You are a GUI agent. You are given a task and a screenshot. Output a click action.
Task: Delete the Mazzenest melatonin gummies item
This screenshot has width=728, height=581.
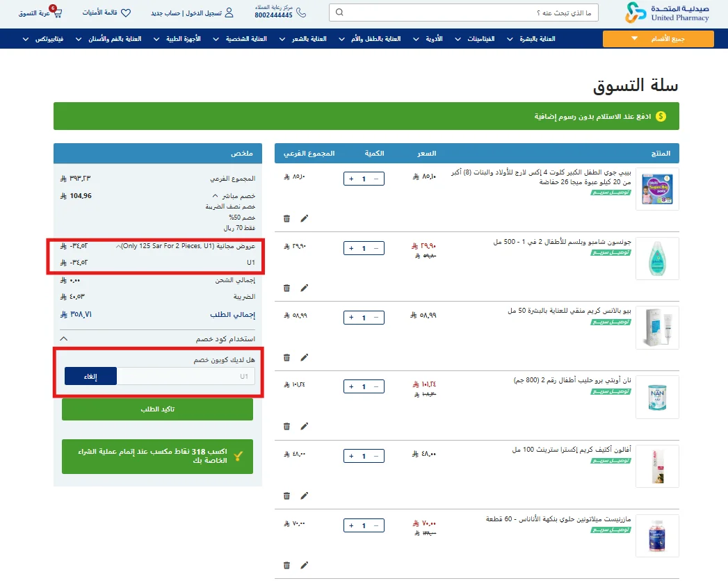(x=286, y=565)
